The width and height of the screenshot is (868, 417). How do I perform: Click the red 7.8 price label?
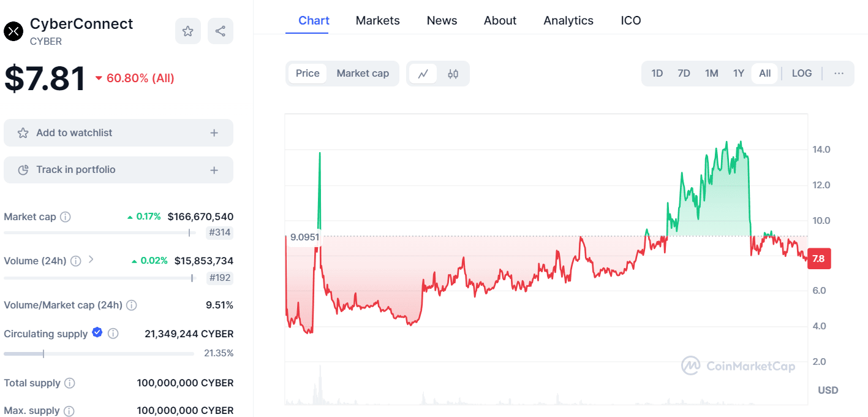point(818,259)
